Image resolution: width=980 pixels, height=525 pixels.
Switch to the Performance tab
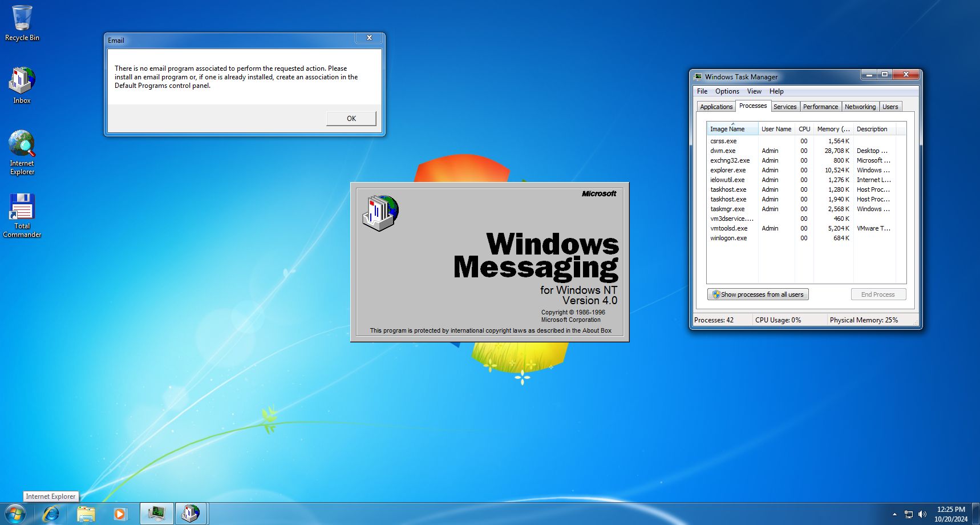820,107
